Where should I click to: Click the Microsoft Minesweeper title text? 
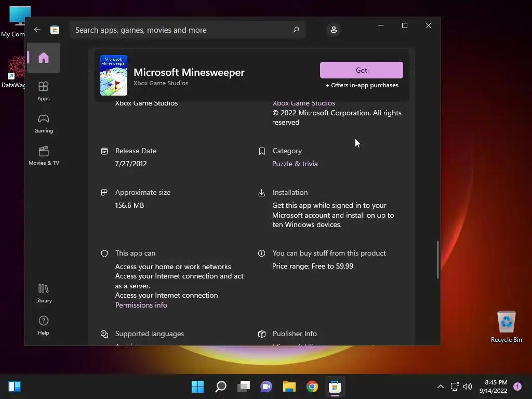pos(189,72)
